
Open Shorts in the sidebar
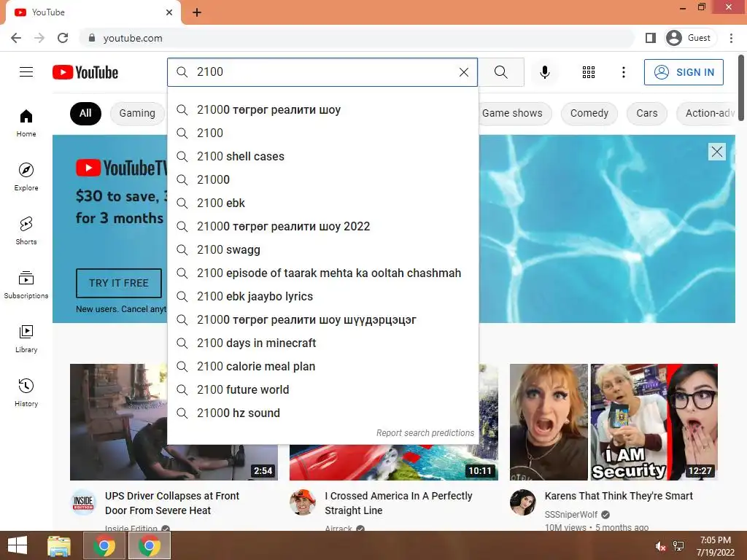26,230
